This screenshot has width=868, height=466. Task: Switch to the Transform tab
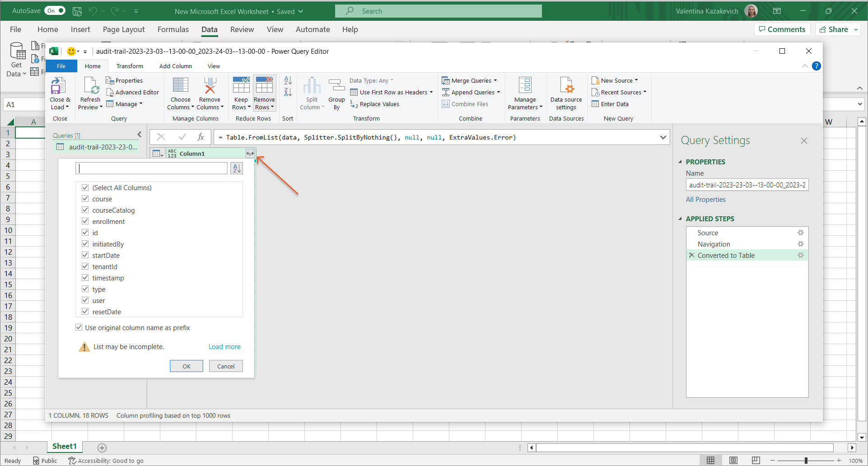[130, 66]
